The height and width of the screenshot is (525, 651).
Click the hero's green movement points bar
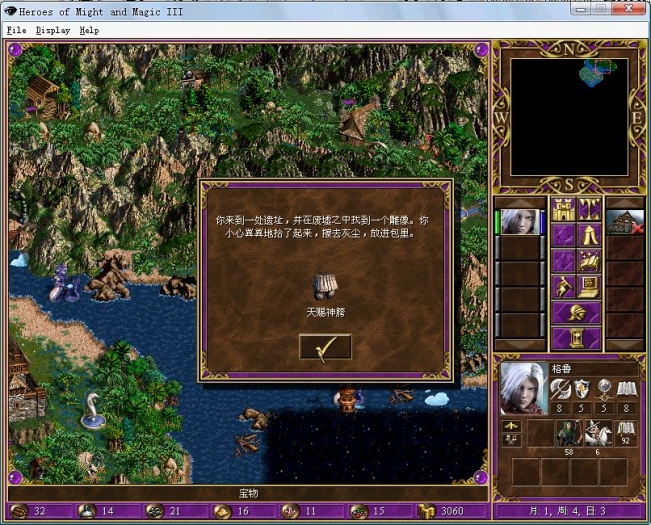(497, 222)
